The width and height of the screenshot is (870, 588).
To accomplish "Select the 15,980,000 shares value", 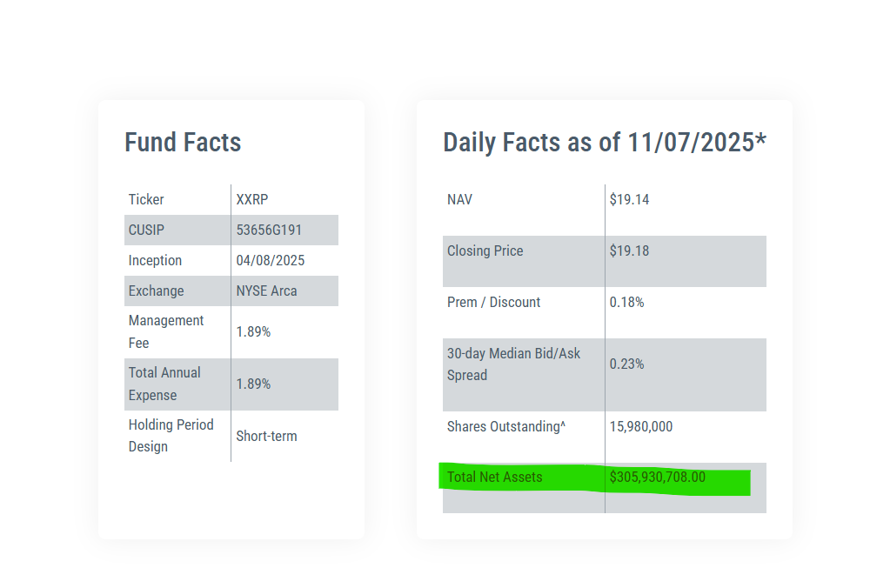I will [640, 427].
